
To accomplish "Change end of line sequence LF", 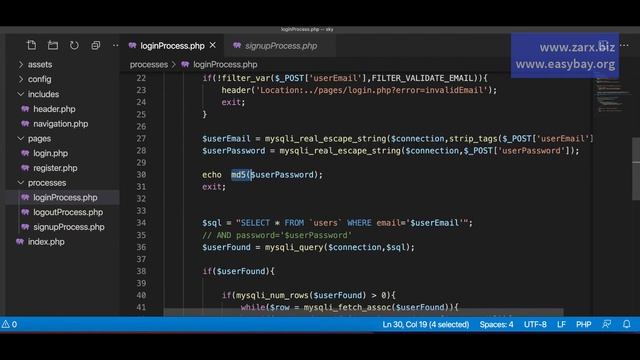I will tap(561, 324).
